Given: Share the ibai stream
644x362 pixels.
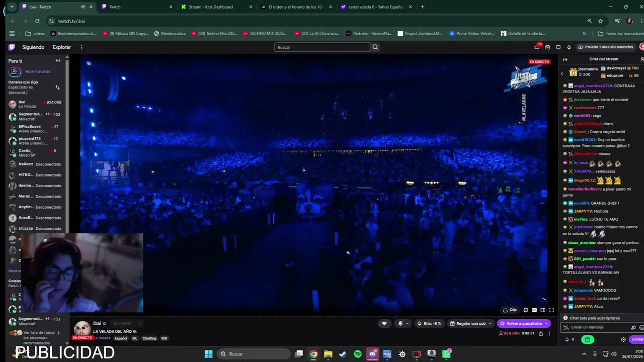Looking at the screenshot, I should click(x=541, y=333).
